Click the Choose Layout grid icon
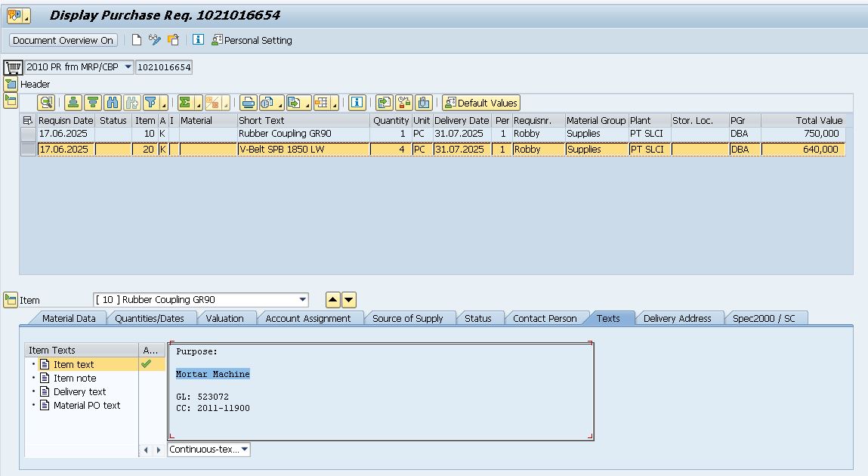This screenshot has width=868, height=476. point(322,103)
